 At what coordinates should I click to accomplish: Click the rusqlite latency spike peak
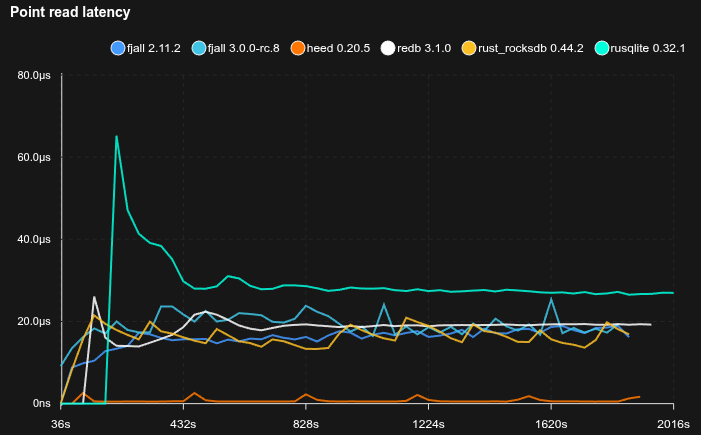point(117,136)
